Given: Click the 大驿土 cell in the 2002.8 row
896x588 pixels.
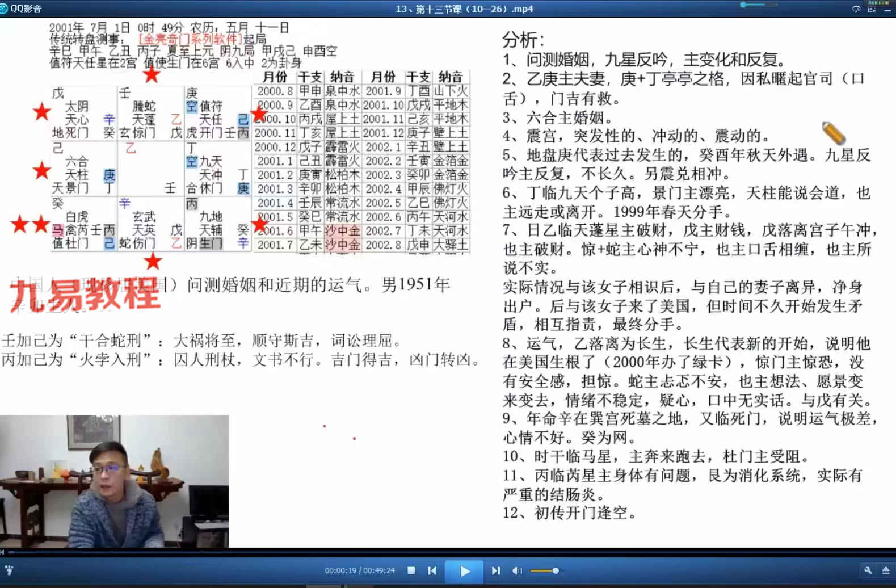Looking at the screenshot, I should coord(451,245).
